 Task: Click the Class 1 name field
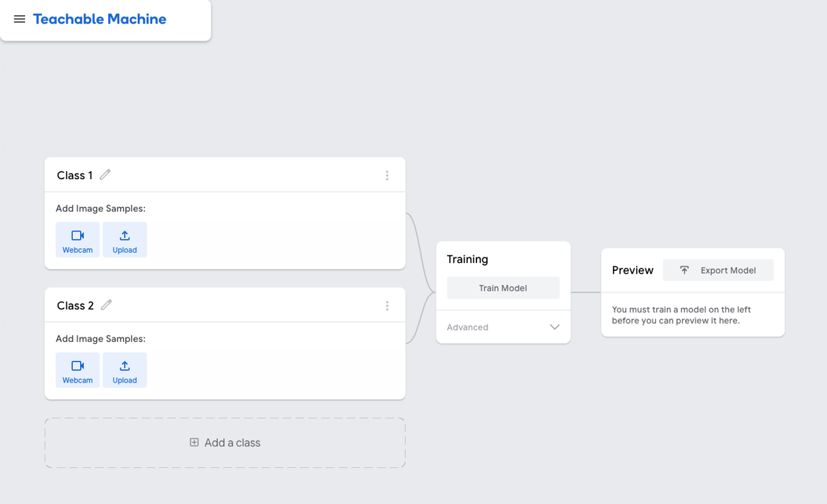75,175
